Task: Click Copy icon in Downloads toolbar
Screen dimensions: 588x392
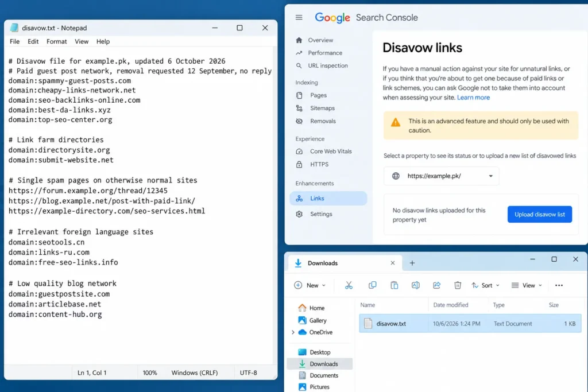Action: click(x=372, y=285)
